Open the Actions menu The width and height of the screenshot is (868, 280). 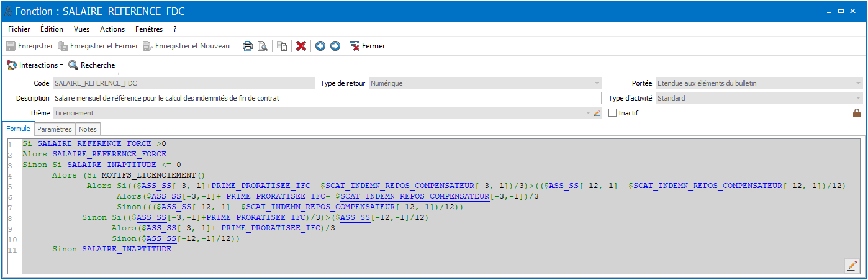[112, 29]
